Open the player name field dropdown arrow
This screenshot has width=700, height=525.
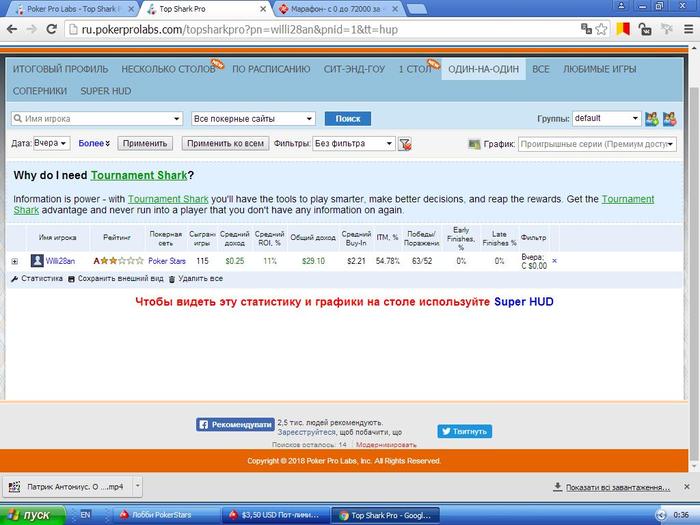176,119
